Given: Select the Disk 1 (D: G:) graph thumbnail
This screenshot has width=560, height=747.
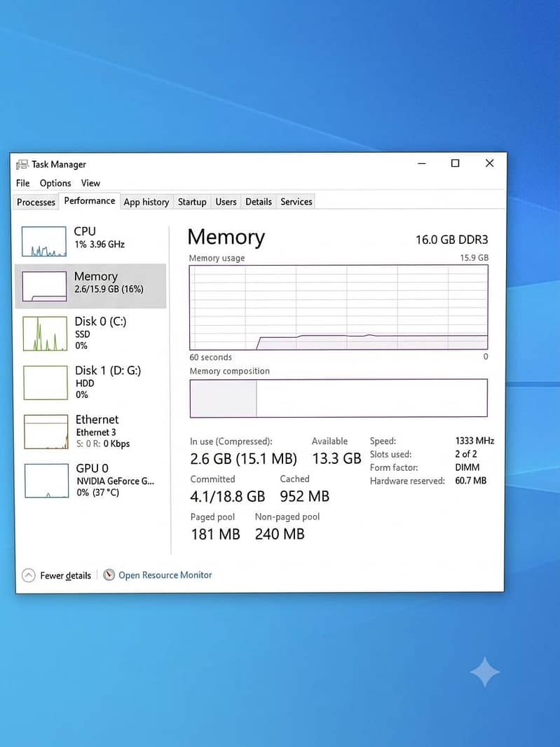Looking at the screenshot, I should [x=46, y=383].
